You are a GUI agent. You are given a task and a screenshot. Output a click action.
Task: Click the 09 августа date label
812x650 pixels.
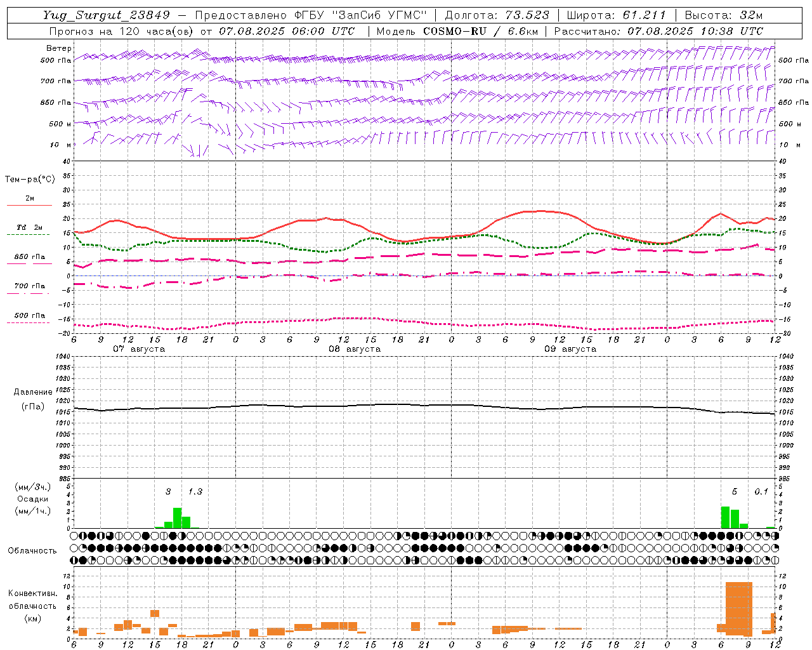pos(570,349)
